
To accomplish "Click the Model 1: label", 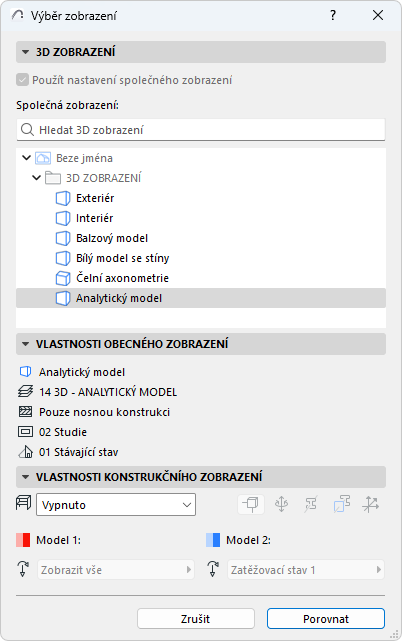I will [x=58, y=540].
